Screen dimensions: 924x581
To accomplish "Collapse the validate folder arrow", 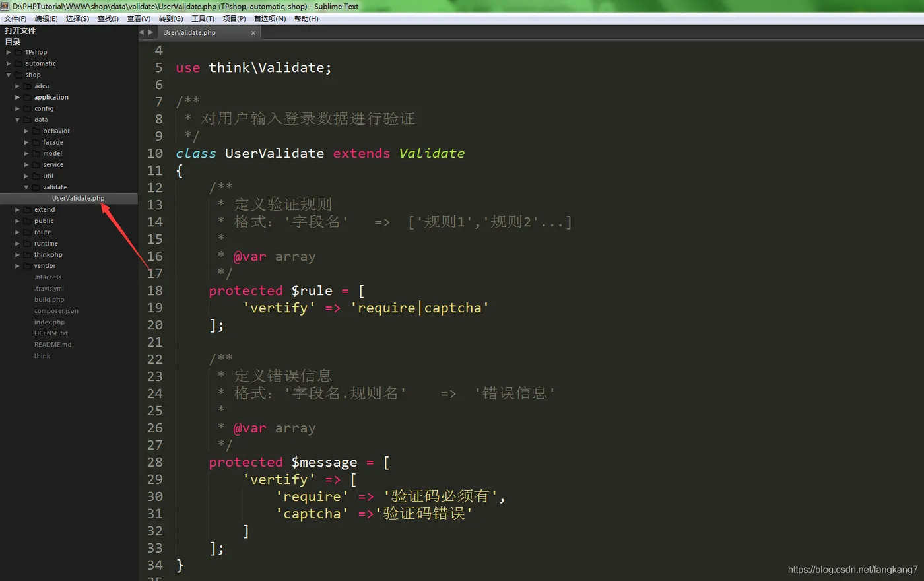I will [26, 187].
